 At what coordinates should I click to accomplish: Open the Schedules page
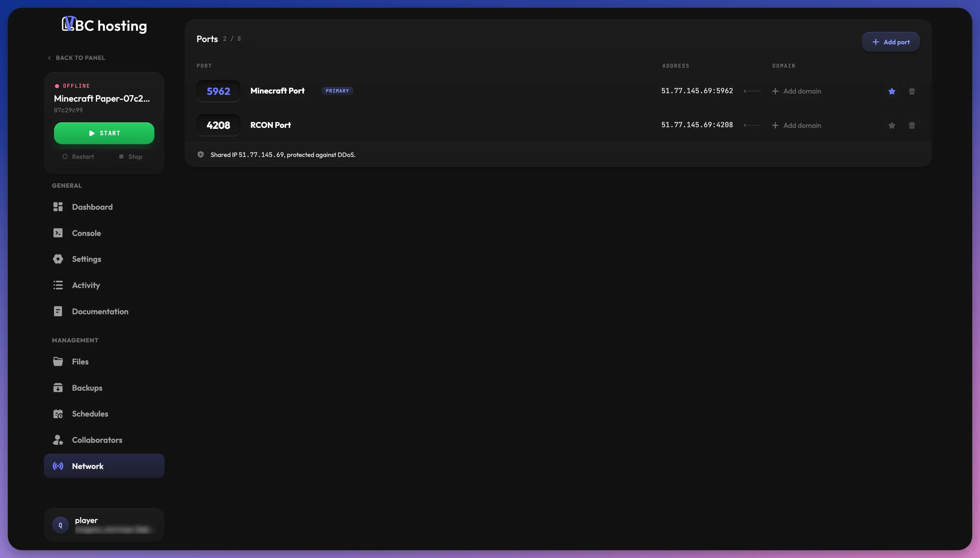(x=104, y=414)
